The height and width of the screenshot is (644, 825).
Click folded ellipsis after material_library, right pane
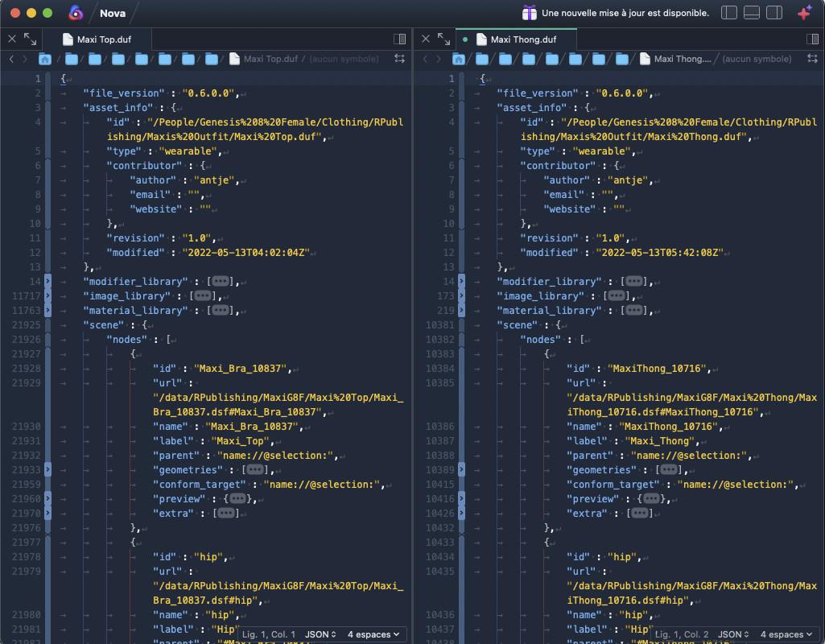[633, 311]
